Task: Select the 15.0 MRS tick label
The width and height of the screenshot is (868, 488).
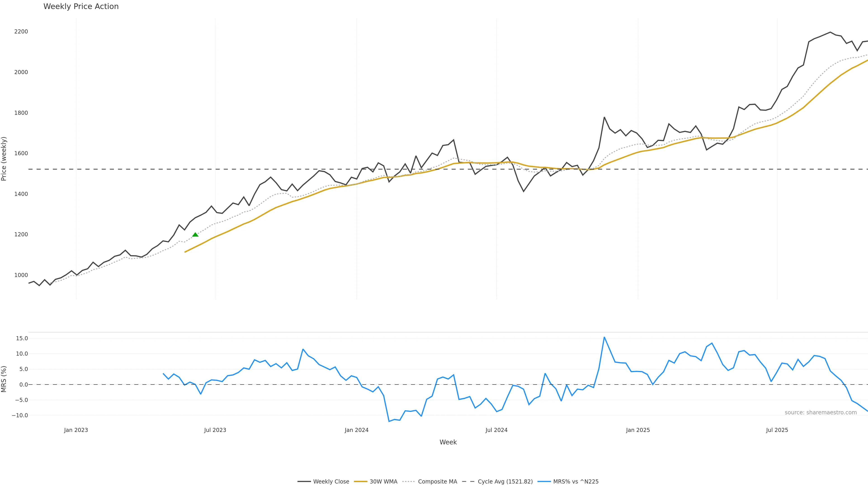Action: click(x=22, y=338)
